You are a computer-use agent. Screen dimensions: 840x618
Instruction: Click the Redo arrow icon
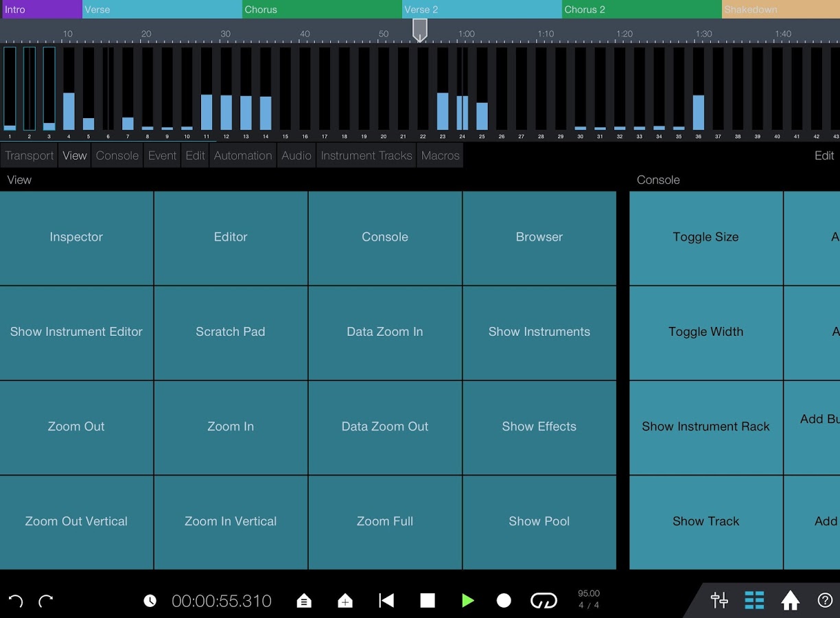pyautogui.click(x=46, y=600)
